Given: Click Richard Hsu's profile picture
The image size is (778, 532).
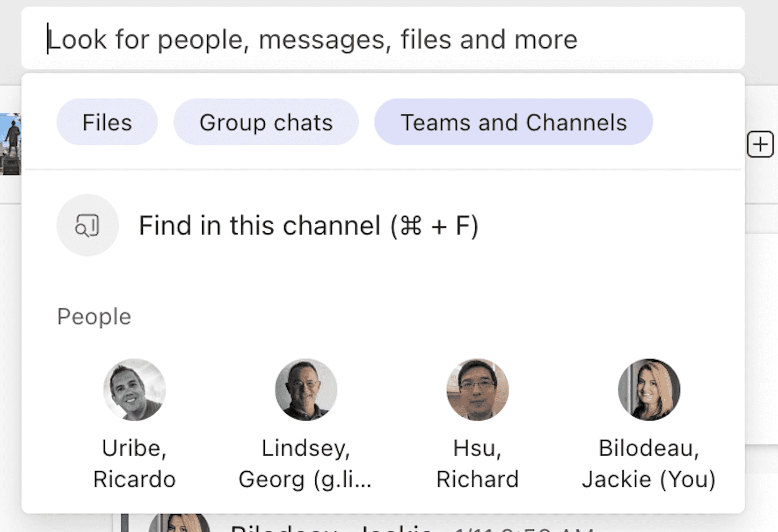Looking at the screenshot, I should point(477,390).
